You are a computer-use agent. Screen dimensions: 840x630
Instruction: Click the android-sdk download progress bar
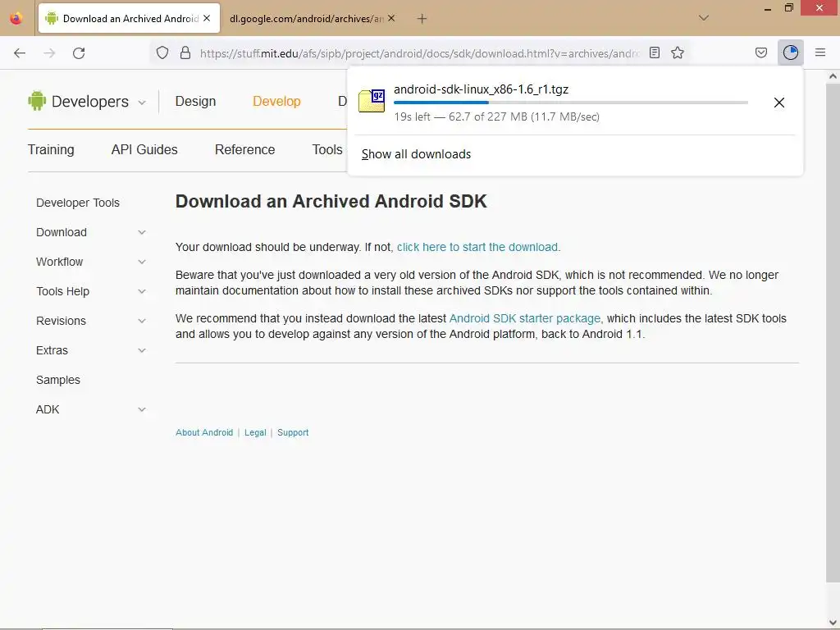pyautogui.click(x=571, y=103)
